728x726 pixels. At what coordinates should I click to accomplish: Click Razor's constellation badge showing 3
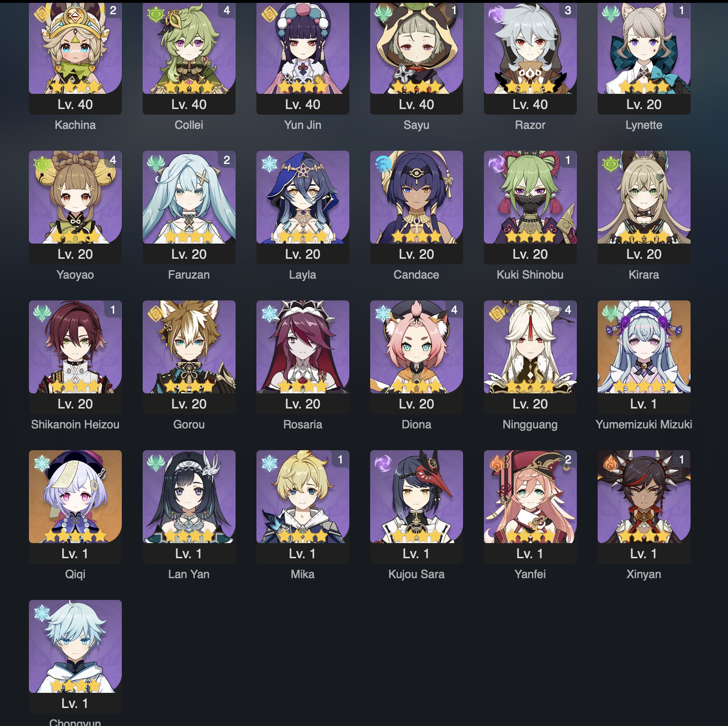click(568, 10)
